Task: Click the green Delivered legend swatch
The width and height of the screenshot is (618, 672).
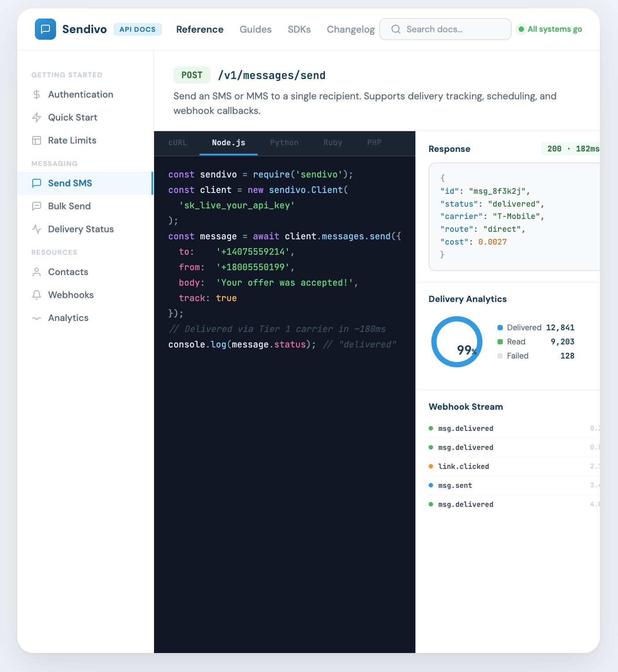Action: 500,328
